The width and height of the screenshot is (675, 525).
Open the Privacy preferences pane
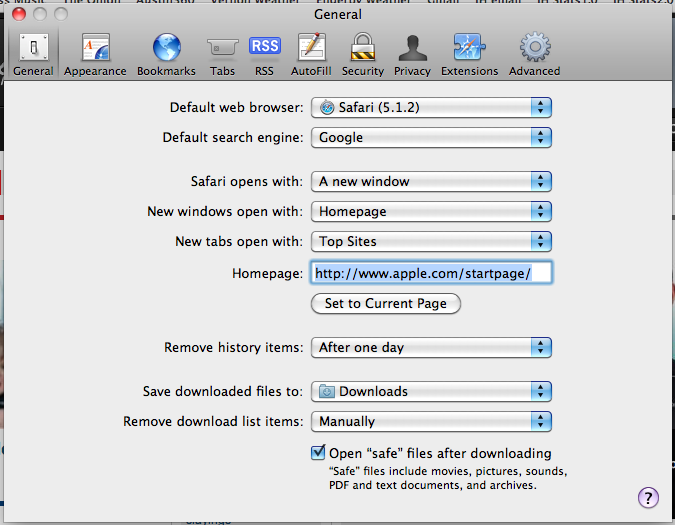pos(412,54)
